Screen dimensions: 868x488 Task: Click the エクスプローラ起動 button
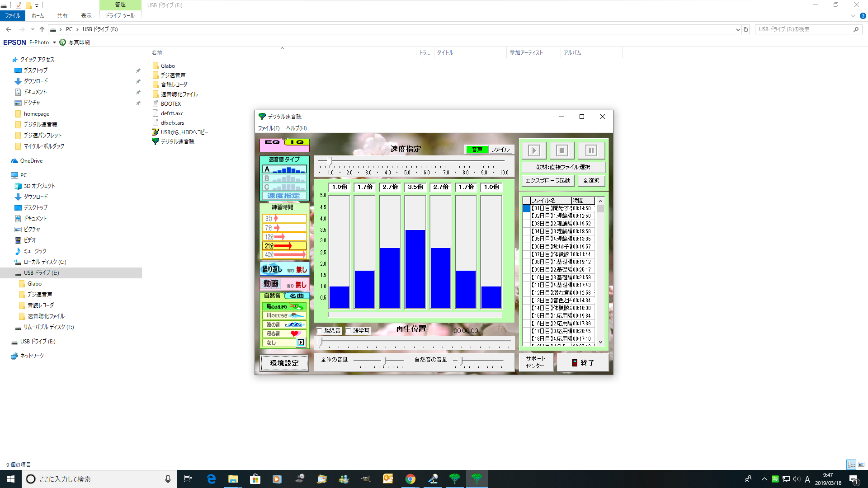click(x=547, y=181)
